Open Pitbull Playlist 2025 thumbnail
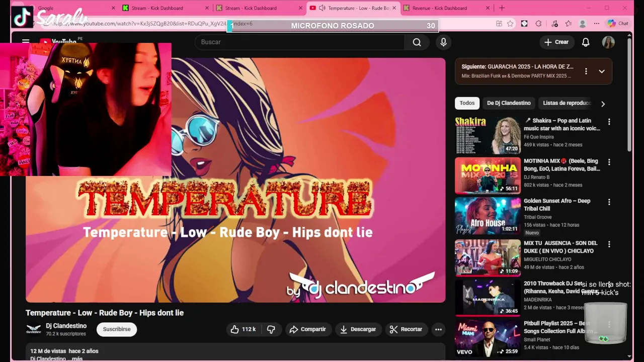The width and height of the screenshot is (644, 362). tap(488, 338)
